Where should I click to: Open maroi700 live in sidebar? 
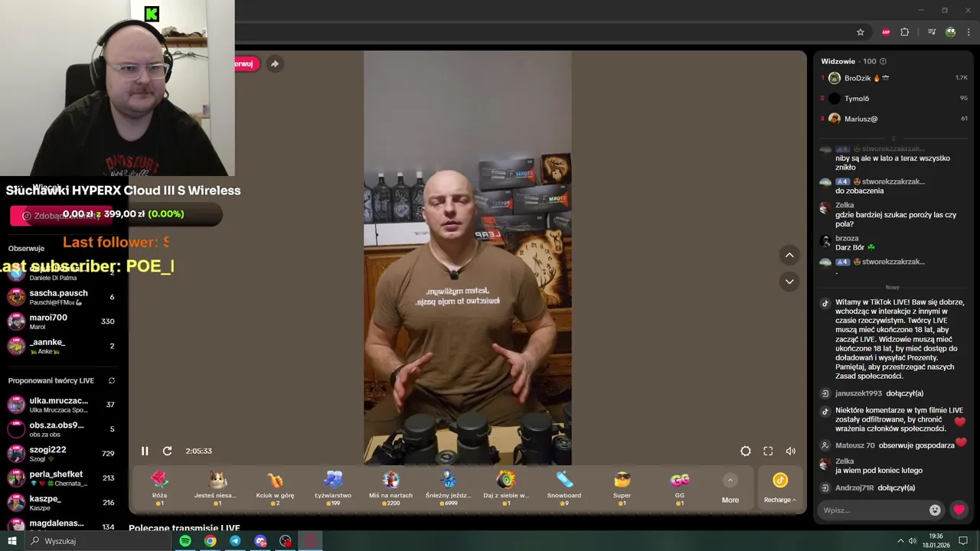pyautogui.click(x=63, y=321)
